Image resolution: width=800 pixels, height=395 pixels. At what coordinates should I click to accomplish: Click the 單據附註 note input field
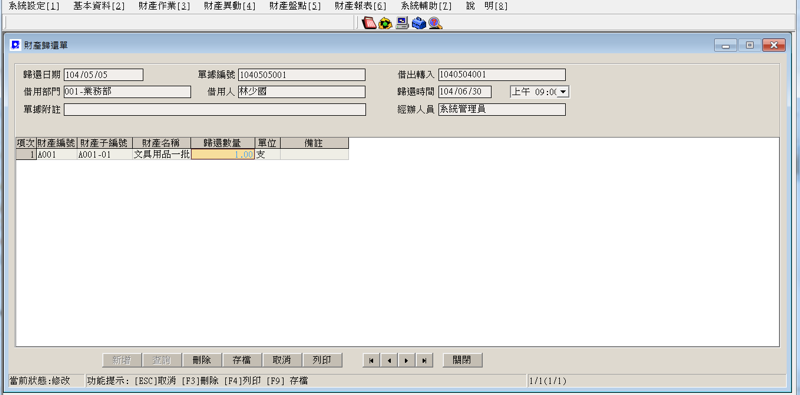[215, 110]
